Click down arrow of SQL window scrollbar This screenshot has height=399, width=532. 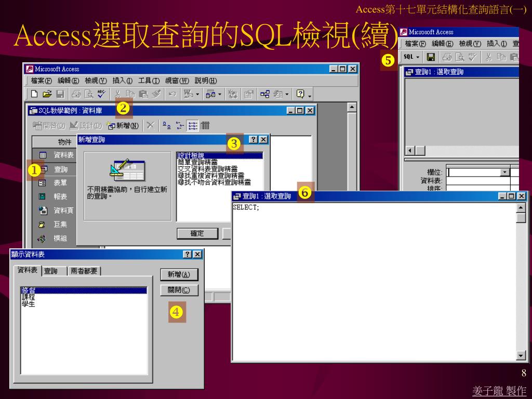[x=521, y=355]
